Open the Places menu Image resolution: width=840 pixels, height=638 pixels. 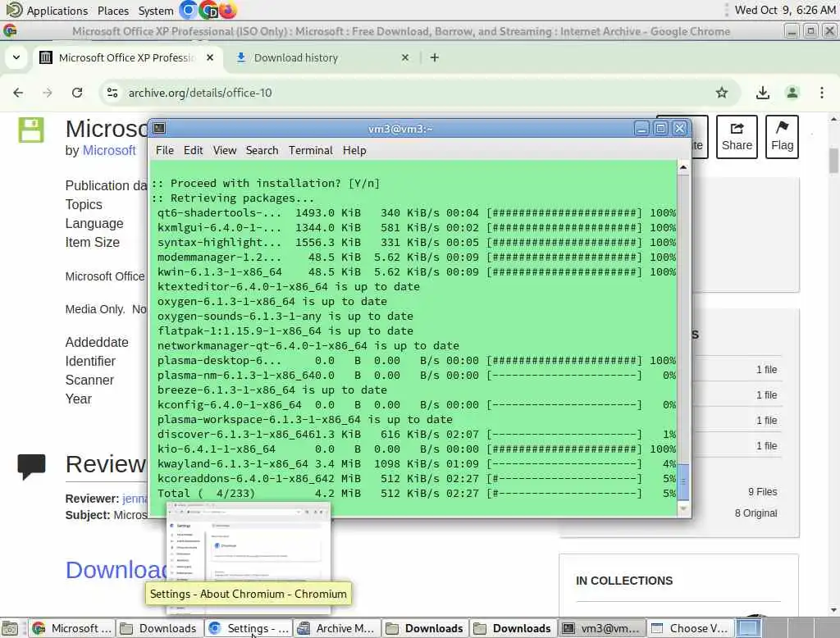click(x=113, y=11)
